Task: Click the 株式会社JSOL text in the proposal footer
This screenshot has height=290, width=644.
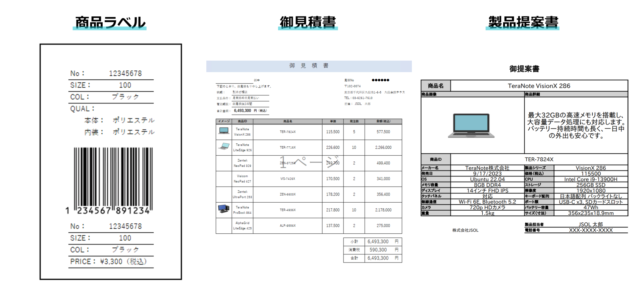Action: (465, 230)
